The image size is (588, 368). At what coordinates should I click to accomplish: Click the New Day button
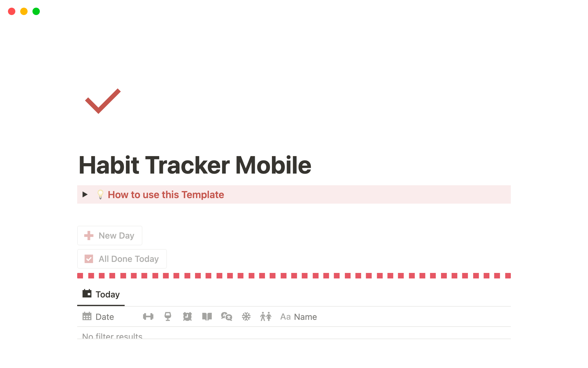pyautogui.click(x=110, y=235)
